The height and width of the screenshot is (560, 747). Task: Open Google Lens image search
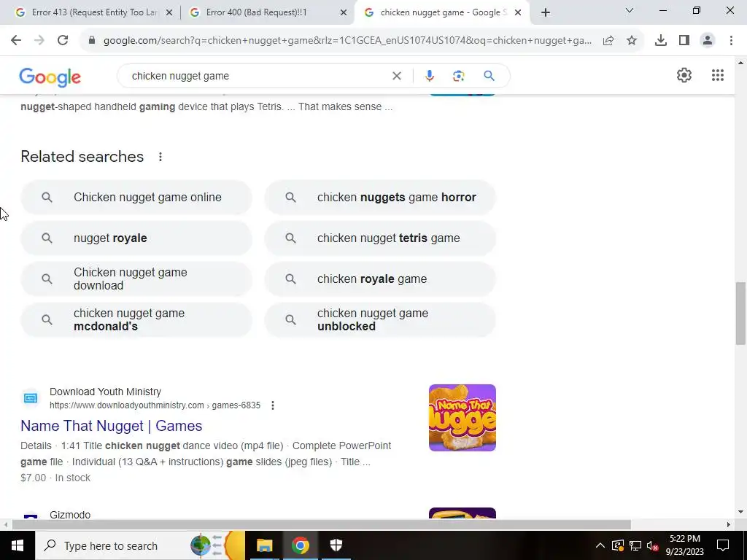pyautogui.click(x=458, y=76)
